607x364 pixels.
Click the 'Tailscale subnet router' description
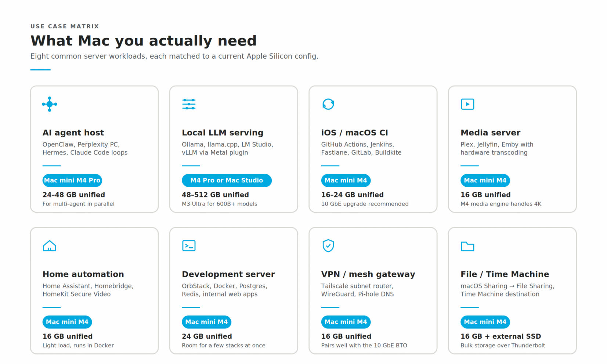click(x=357, y=286)
